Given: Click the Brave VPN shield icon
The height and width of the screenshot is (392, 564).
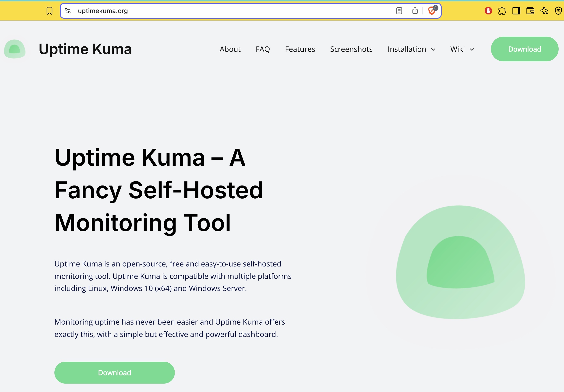Looking at the screenshot, I should pyautogui.click(x=558, y=11).
